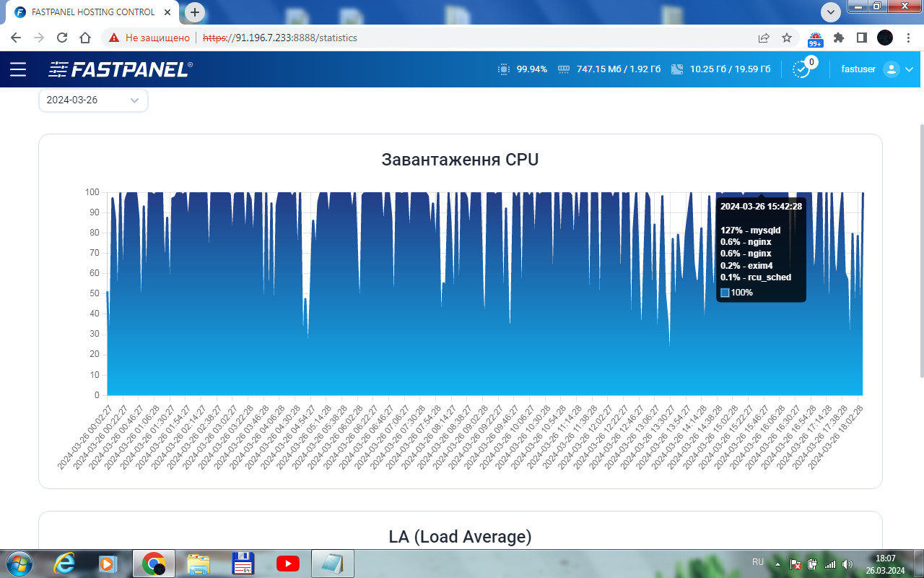The height and width of the screenshot is (578, 924).
Task: Click the disk usage icon in header
Action: (x=676, y=69)
